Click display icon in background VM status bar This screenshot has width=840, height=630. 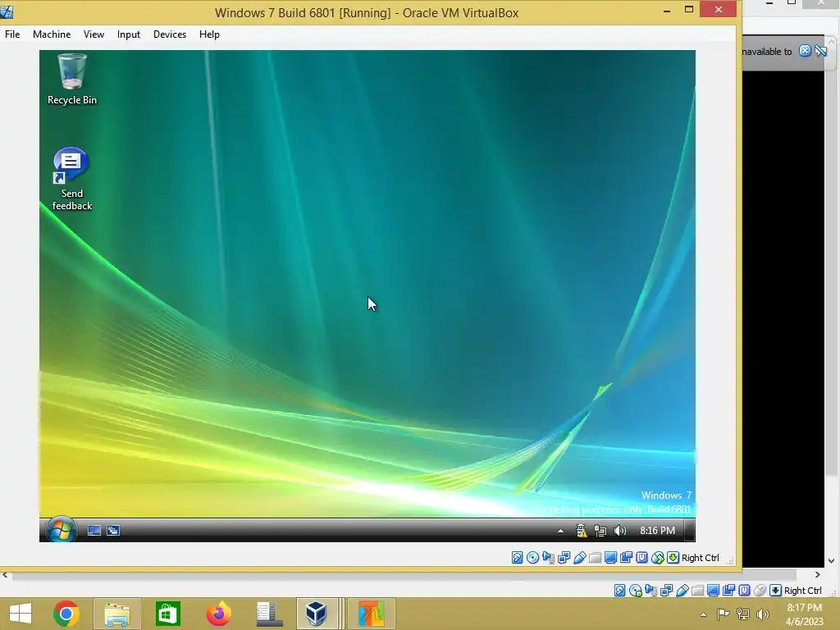pyautogui.click(x=713, y=591)
